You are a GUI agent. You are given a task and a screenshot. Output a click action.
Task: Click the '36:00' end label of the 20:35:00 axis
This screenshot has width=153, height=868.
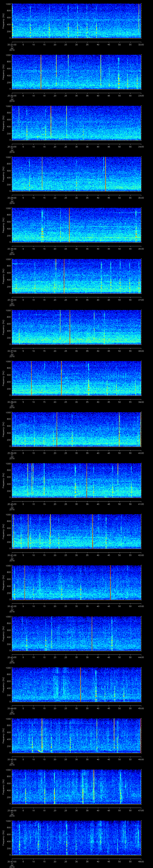tap(141, 249)
